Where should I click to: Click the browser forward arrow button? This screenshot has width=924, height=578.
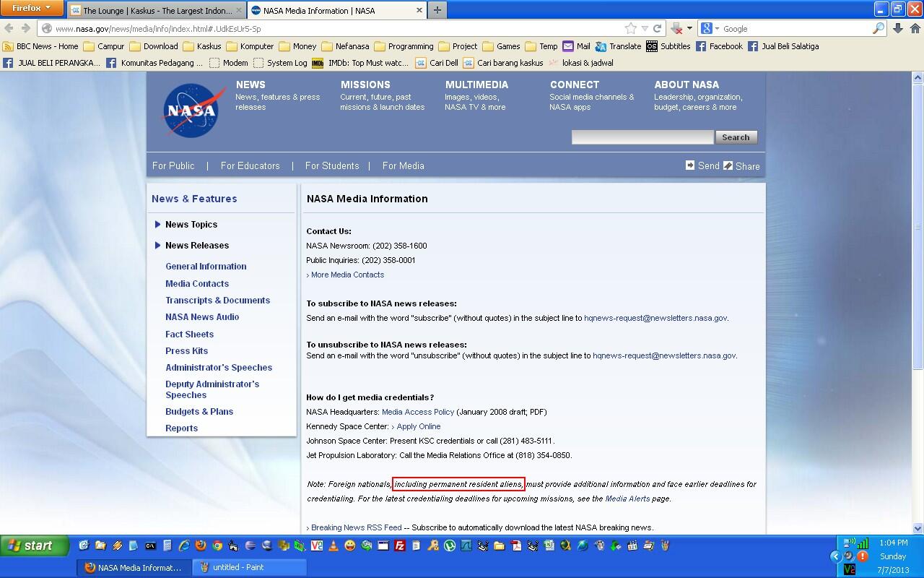(x=25, y=29)
